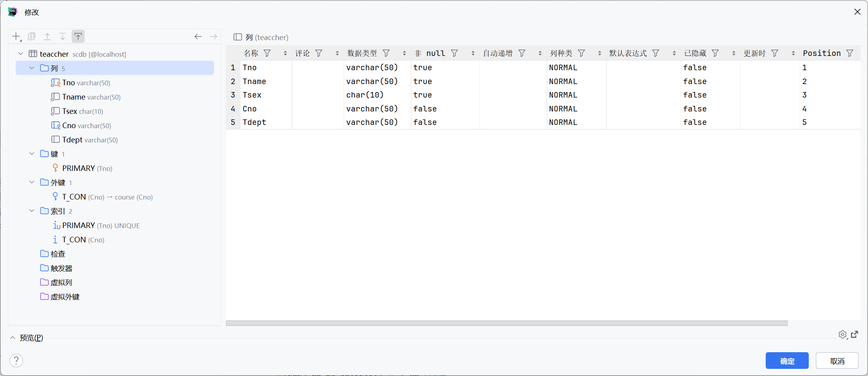868x376 pixels.
Task: Select Tname column in tree
Action: coord(86,97)
